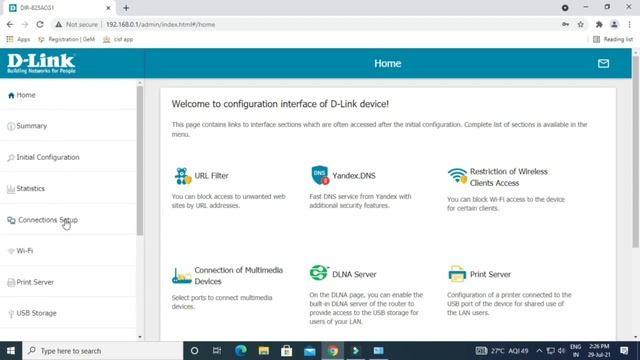Open the cisf app bookmark
Screen dimensions: 640x360
coord(118,40)
